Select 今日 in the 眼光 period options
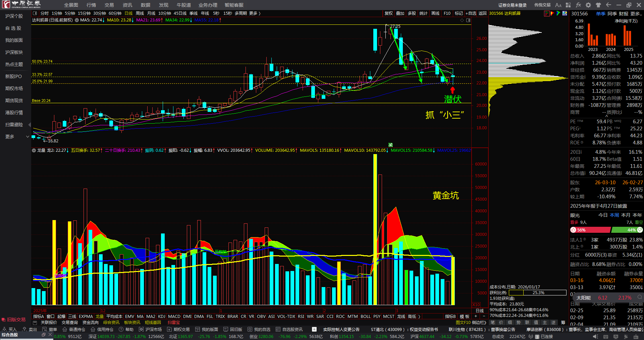644x340 pixels. [x=603, y=215]
